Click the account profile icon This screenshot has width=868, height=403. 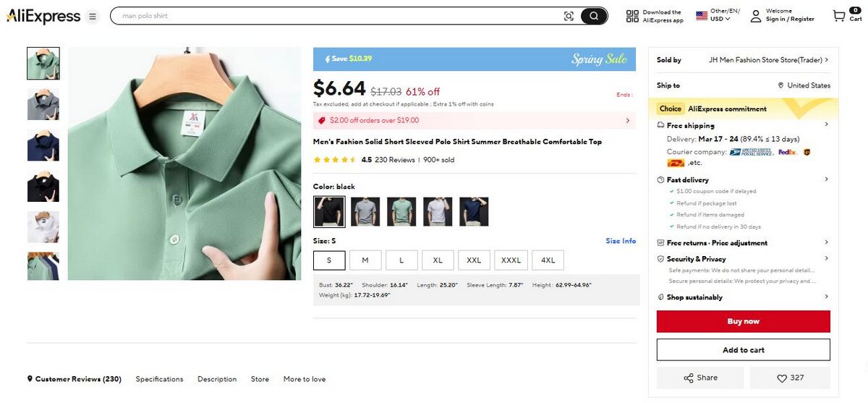[756, 16]
